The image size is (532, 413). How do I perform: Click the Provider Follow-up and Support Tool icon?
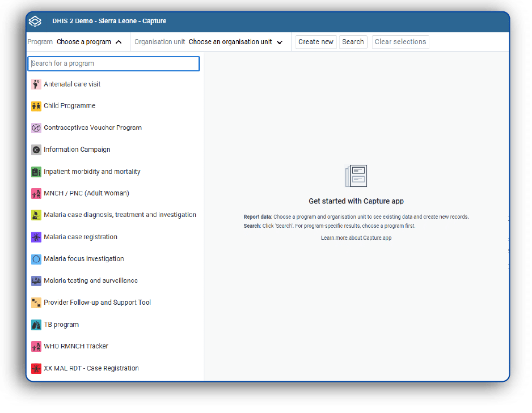tap(36, 303)
